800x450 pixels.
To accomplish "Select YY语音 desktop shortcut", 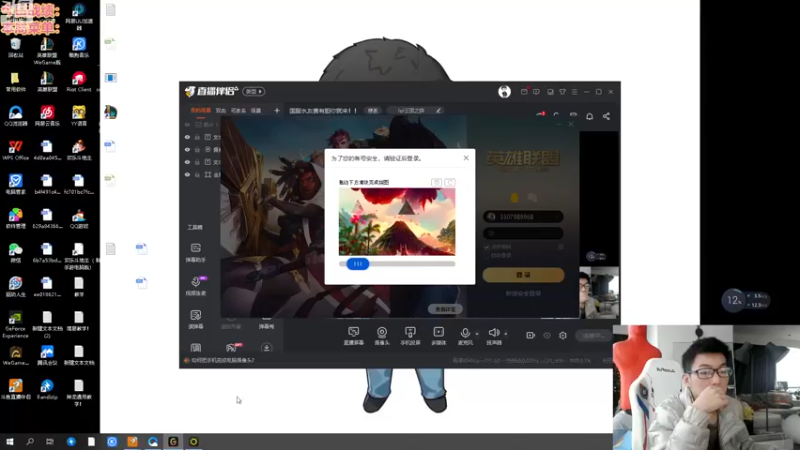I will 79,116.
